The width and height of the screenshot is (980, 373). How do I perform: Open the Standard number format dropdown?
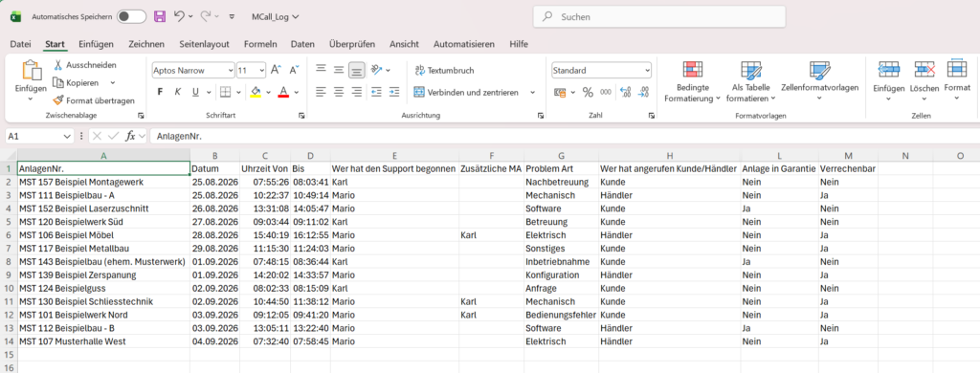tap(647, 71)
